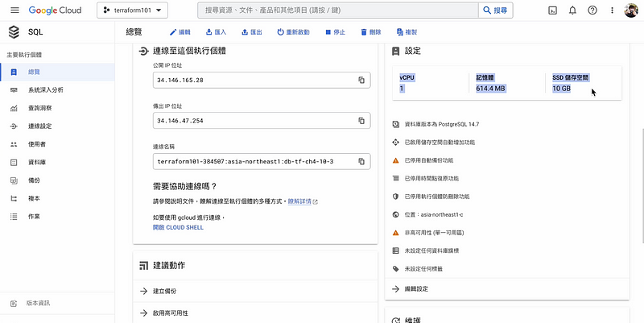Viewport: 644px width, 323px height.
Task: Click 開啟 CLOUD SHELL link
Action: click(178, 227)
